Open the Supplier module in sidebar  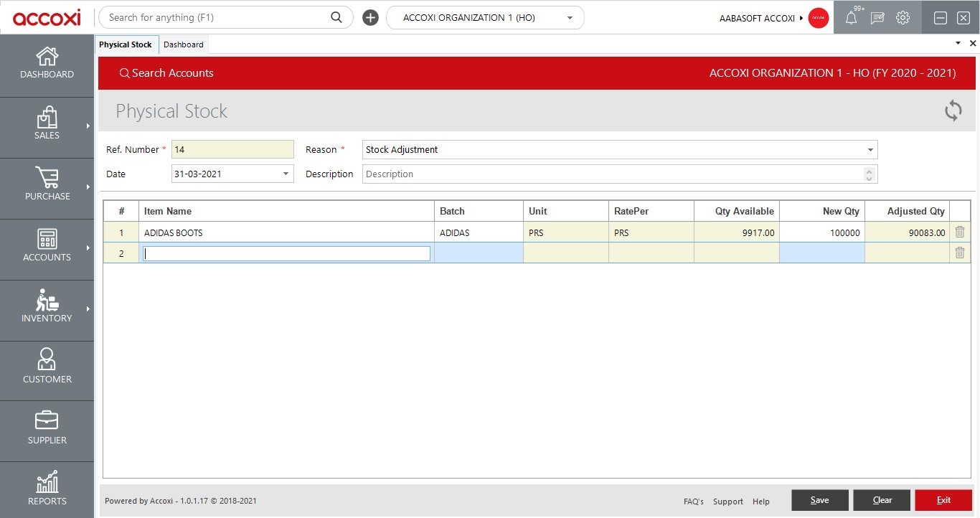click(x=47, y=430)
